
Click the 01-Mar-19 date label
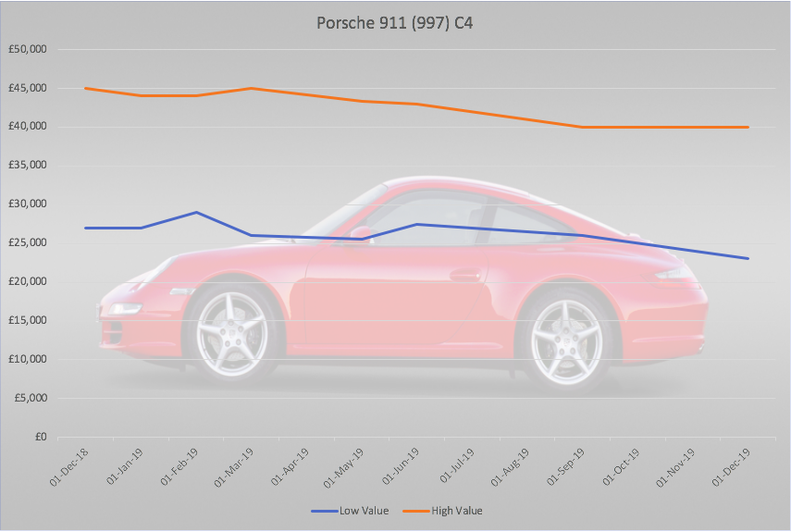pyautogui.click(x=233, y=468)
